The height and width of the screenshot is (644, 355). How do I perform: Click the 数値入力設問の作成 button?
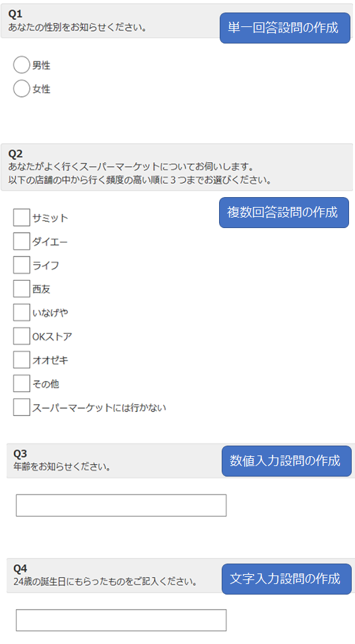click(x=287, y=461)
